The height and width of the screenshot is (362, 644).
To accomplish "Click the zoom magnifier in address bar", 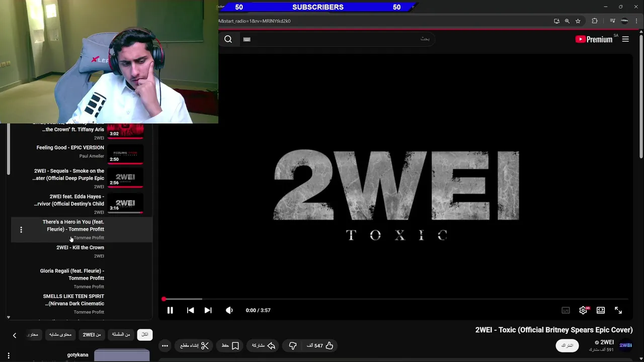I will [x=567, y=21].
